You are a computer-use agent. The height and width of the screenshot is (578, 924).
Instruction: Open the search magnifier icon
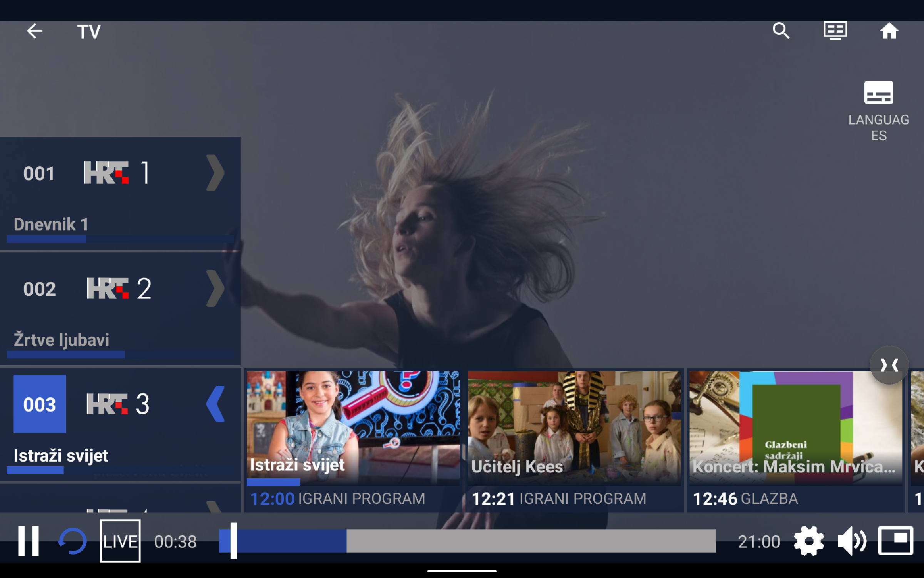point(781,31)
